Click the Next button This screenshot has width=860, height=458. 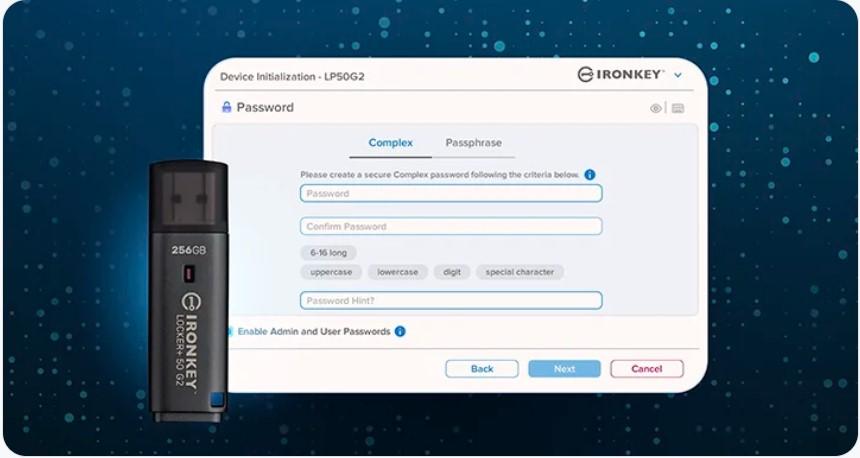pyautogui.click(x=564, y=369)
